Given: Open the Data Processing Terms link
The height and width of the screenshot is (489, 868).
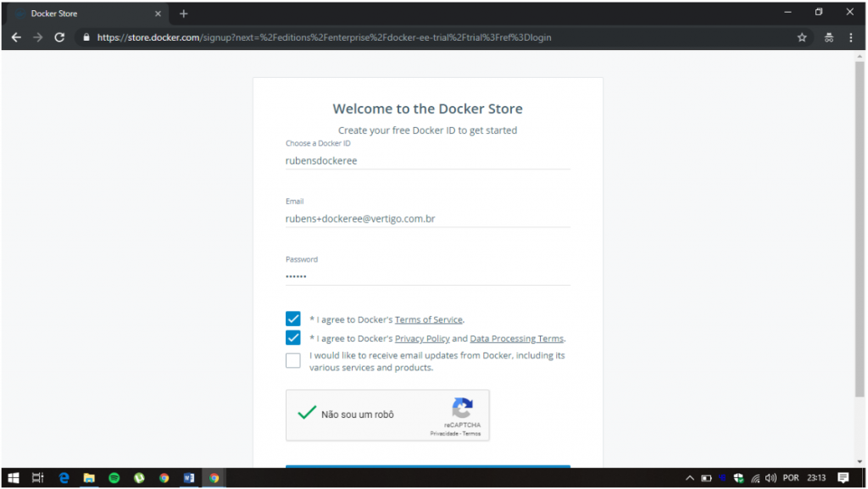Looking at the screenshot, I should (x=516, y=339).
